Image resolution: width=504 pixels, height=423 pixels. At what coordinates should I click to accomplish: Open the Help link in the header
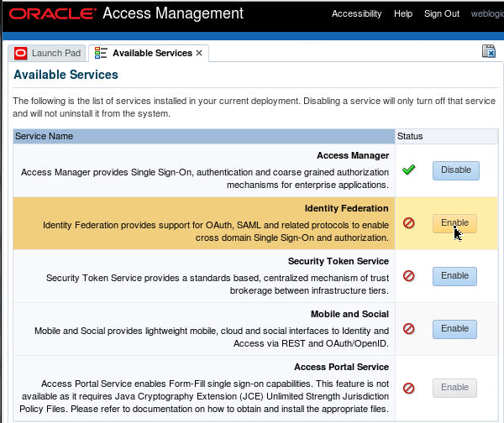click(403, 14)
